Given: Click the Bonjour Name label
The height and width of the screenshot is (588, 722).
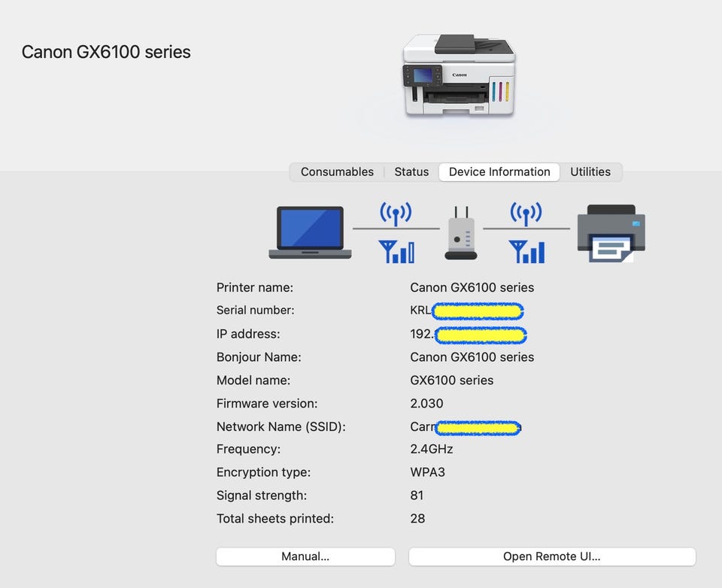Looking at the screenshot, I should tap(258, 357).
